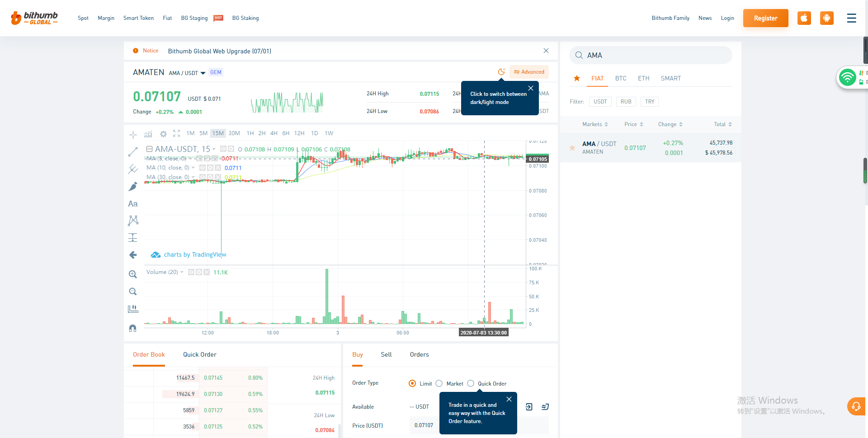Open chart settings gear in toolbar
Viewport: 868px width, 438px height.
pos(163,134)
